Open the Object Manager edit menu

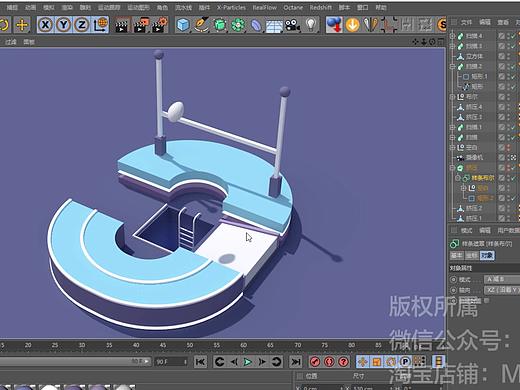tap(485, 22)
